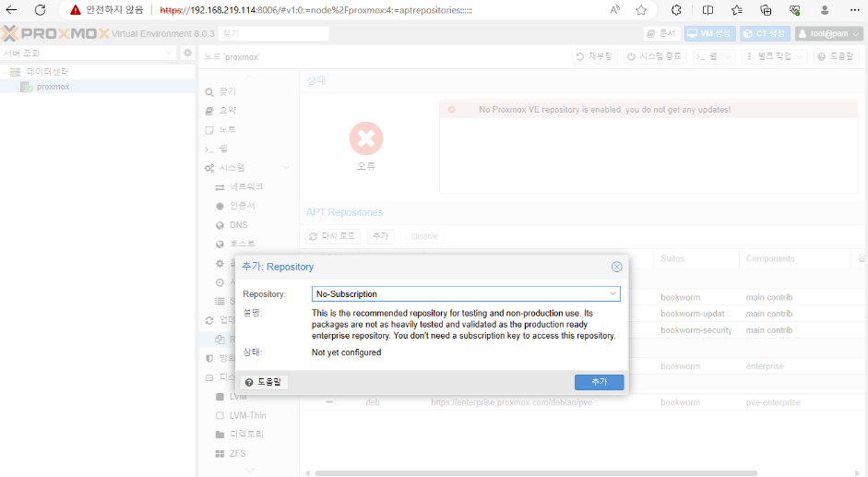Open 셸 in node side menu

[x=223, y=149]
